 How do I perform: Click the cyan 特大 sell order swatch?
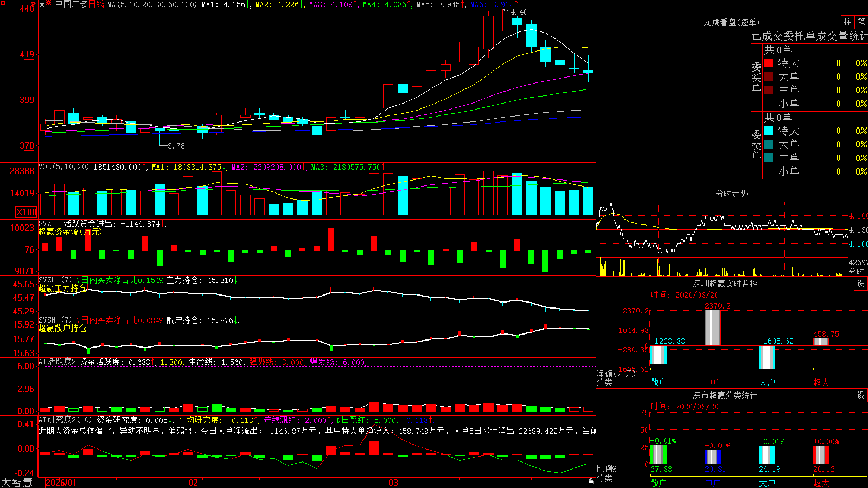pyautogui.click(x=768, y=131)
